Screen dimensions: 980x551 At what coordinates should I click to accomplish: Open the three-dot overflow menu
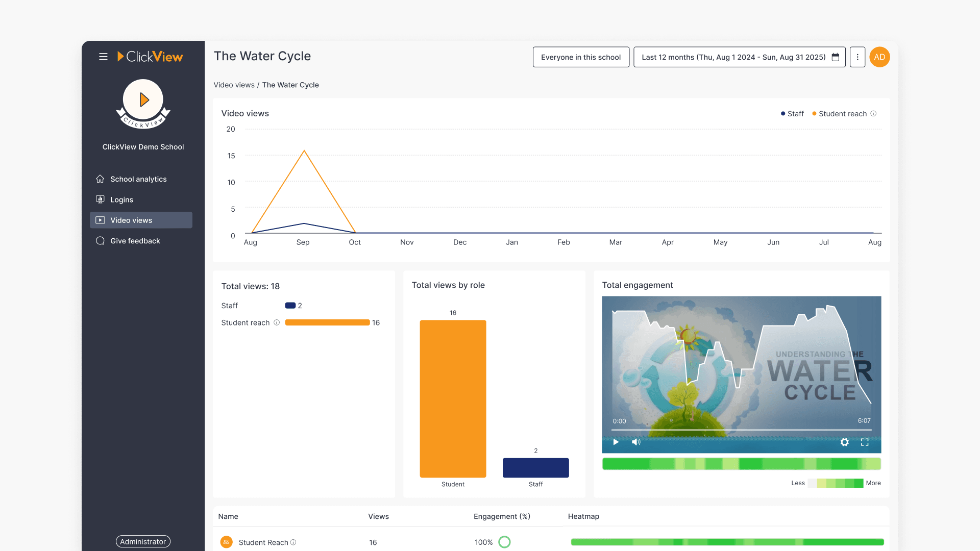click(x=857, y=57)
